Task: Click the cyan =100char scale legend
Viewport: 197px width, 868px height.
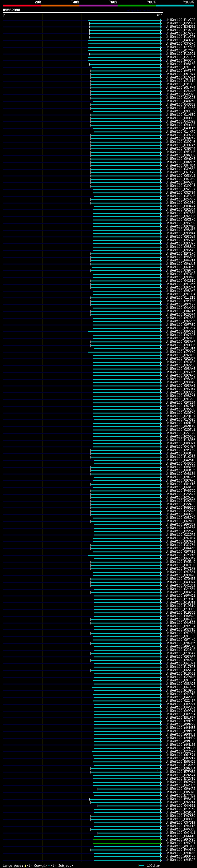Action: [x=150, y=866]
